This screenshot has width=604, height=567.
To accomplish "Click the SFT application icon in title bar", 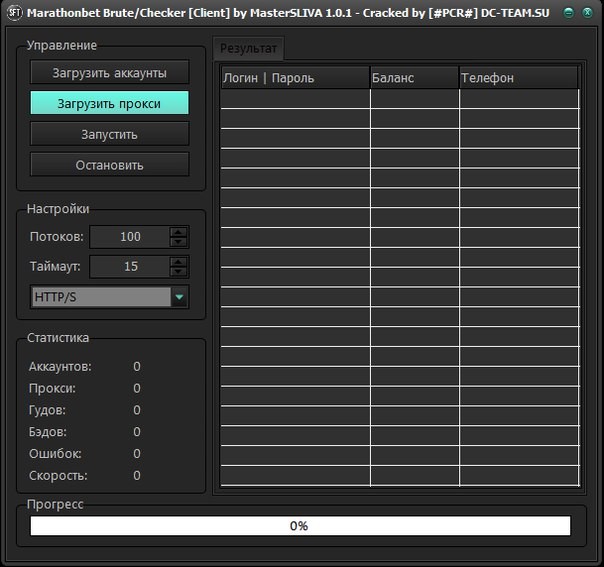I will pos(15,13).
